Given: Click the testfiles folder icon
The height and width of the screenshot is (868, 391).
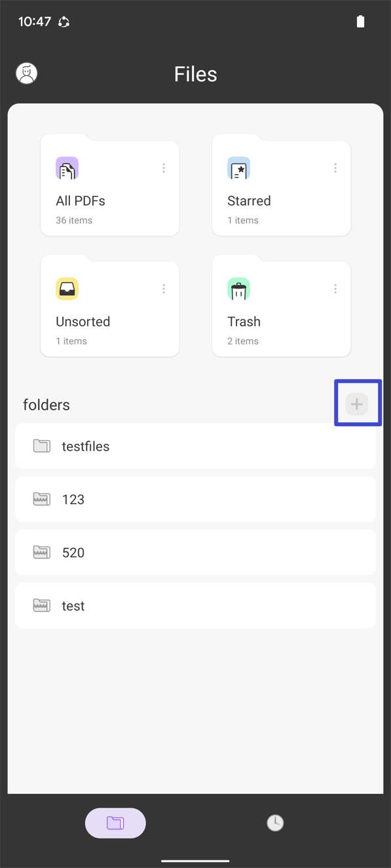Looking at the screenshot, I should click(41, 446).
